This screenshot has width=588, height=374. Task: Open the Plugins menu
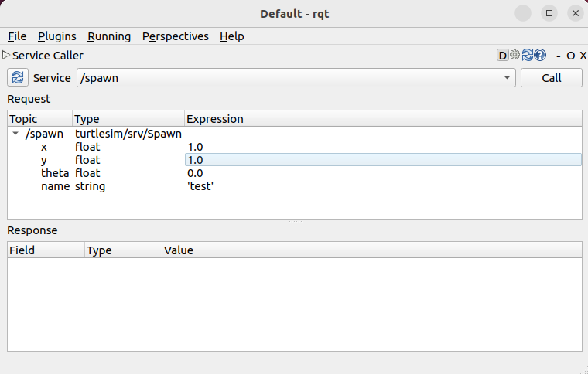(x=57, y=36)
